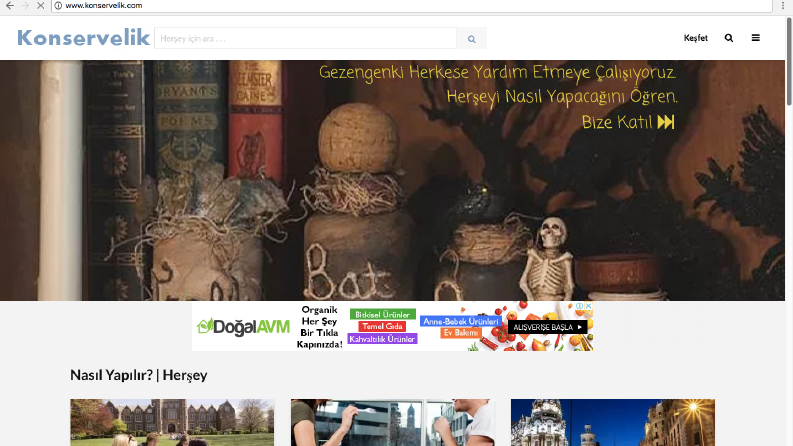Click the Konservelik logo
Screen dimensions: 793x446
pyautogui.click(x=83, y=38)
